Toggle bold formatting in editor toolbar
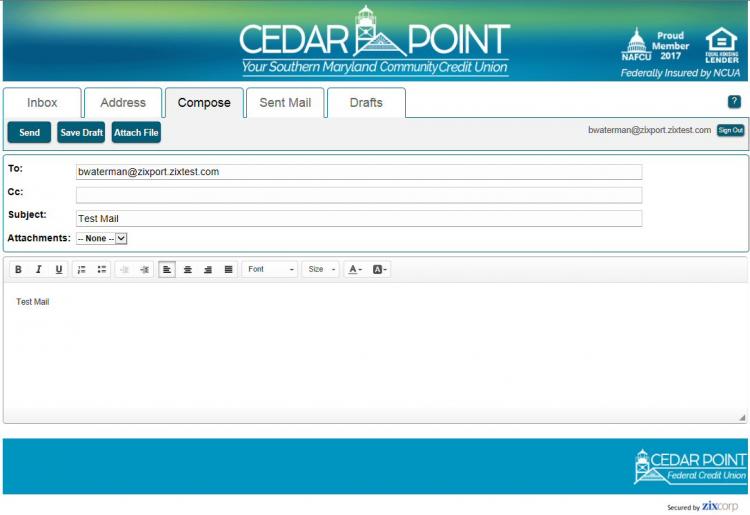750x515 pixels. 18,270
